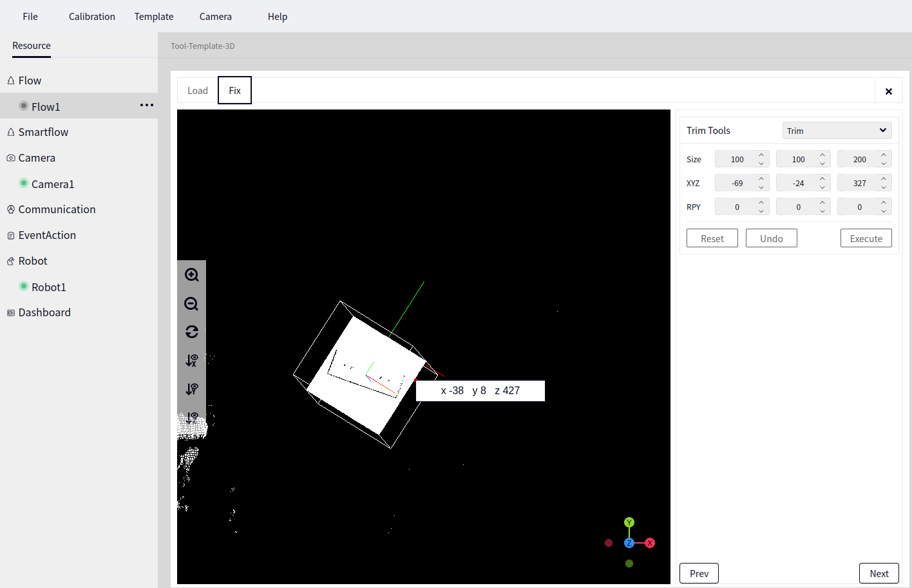Click the Communication section icon
The width and height of the screenshot is (912, 588).
pyautogui.click(x=11, y=209)
